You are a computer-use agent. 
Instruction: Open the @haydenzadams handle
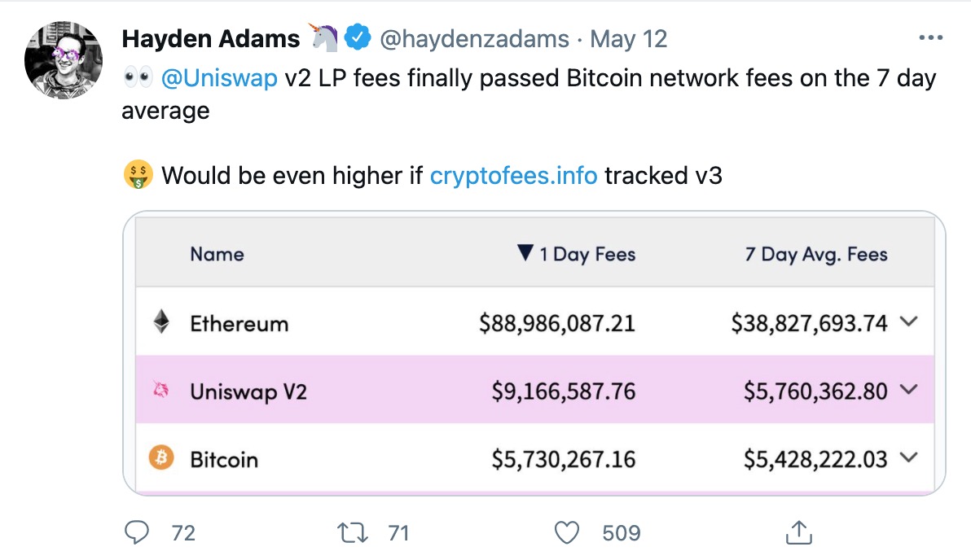pos(474,38)
